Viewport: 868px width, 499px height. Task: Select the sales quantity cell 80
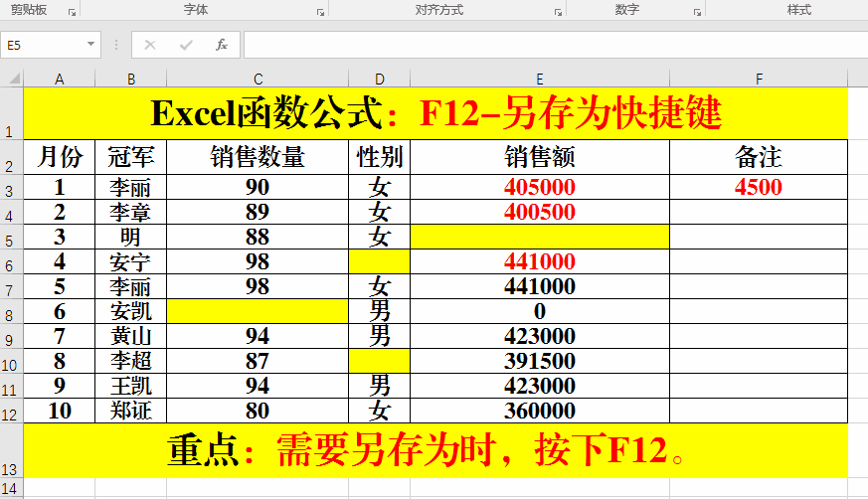point(258,412)
